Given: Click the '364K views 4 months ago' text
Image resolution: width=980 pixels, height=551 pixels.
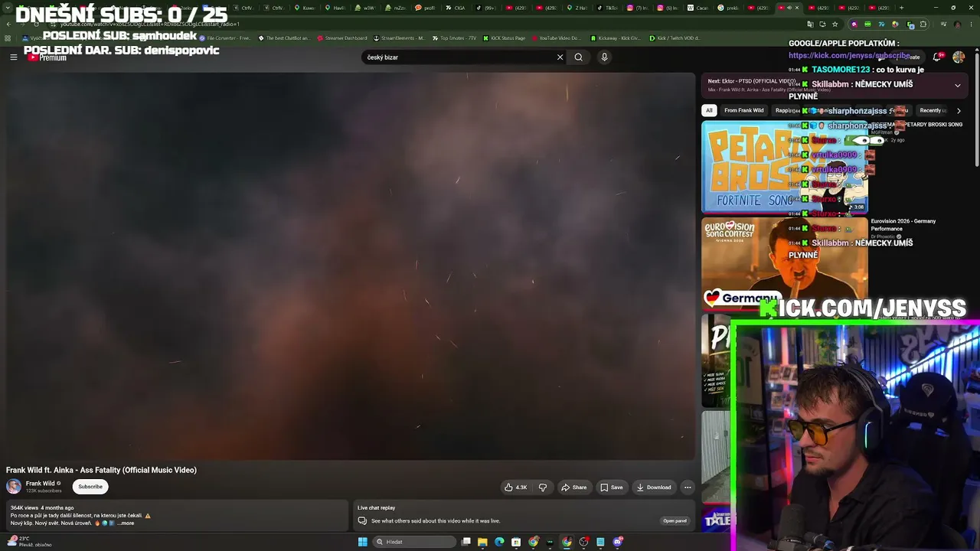Looking at the screenshot, I should tap(42, 508).
